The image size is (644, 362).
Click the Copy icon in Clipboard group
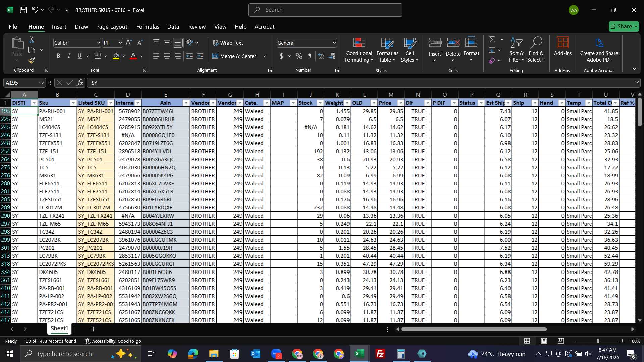coord(32,50)
